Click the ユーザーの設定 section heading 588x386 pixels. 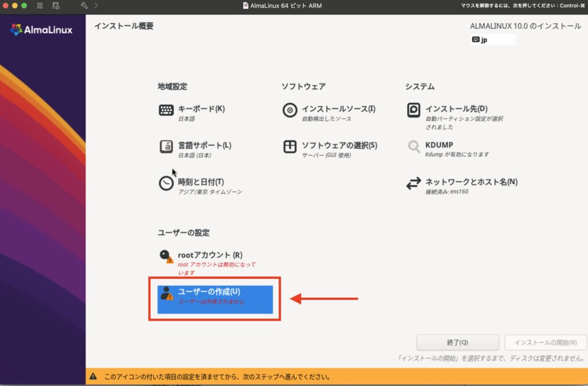pyautogui.click(x=183, y=232)
